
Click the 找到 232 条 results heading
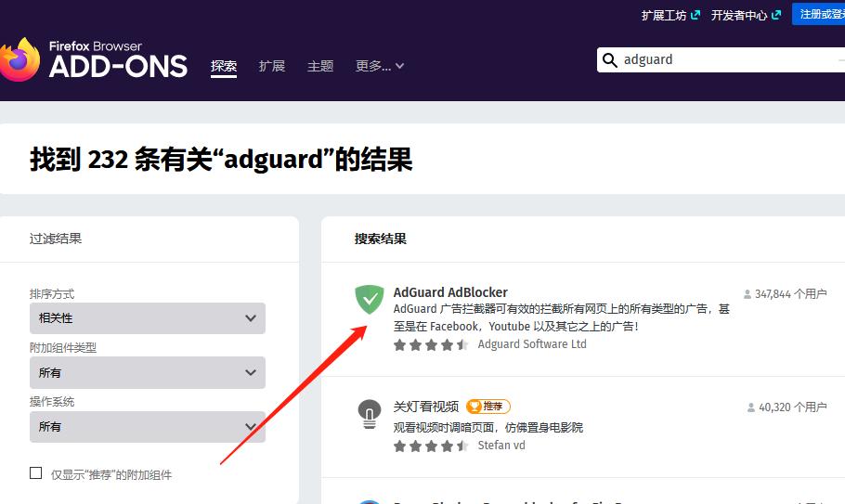coord(221,159)
